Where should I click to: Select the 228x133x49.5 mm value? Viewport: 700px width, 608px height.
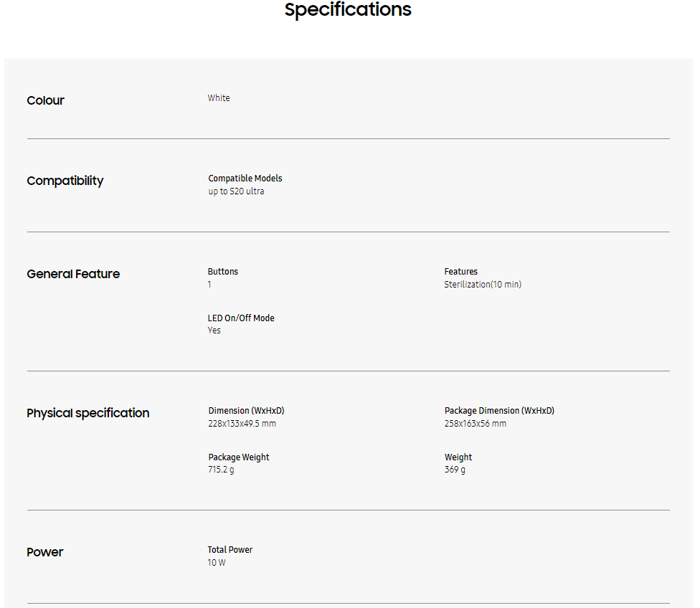point(242,424)
